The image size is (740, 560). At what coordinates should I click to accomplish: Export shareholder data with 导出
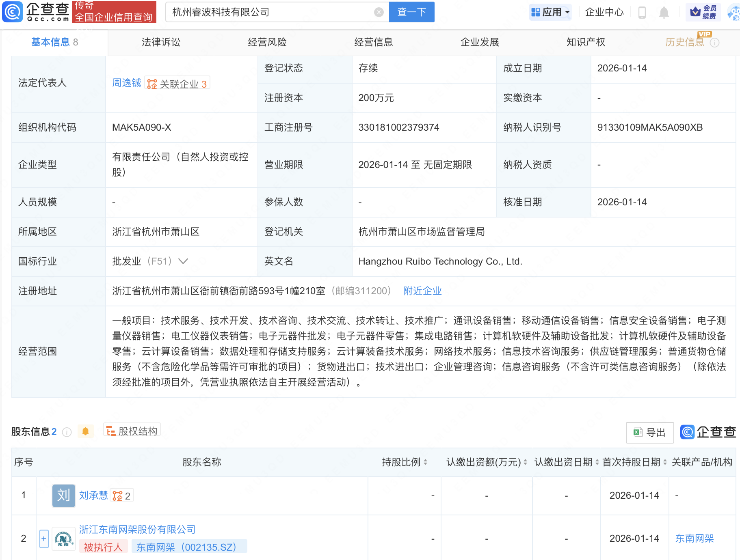(650, 433)
